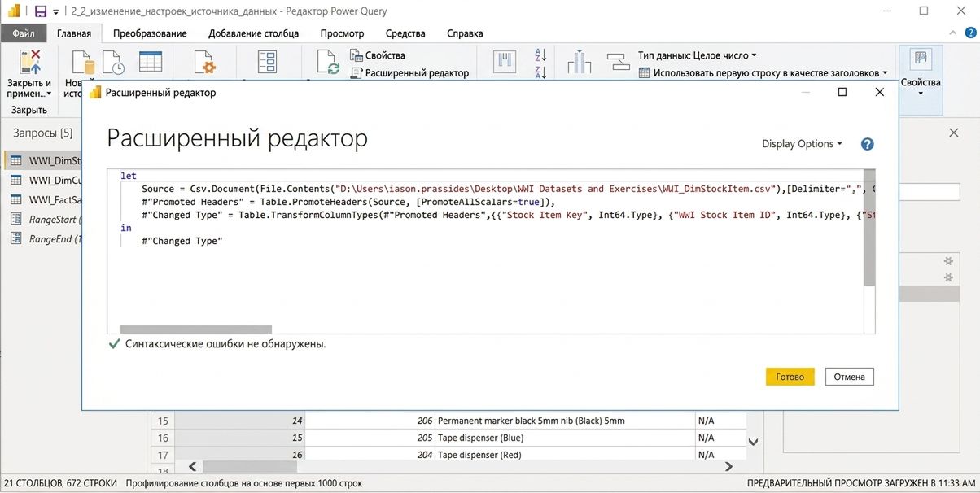Switch to the Главная tab
Screen dimensions: 980x493
click(x=74, y=33)
